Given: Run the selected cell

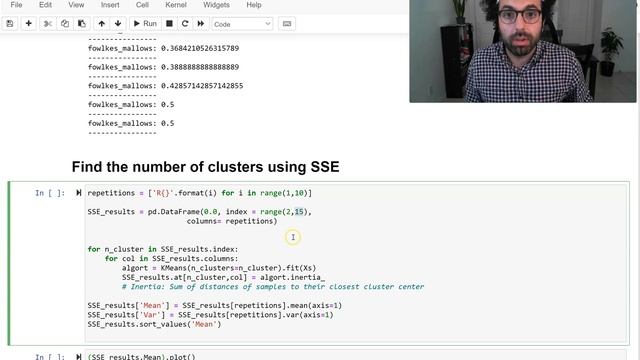Looking at the screenshot, I should (x=145, y=24).
